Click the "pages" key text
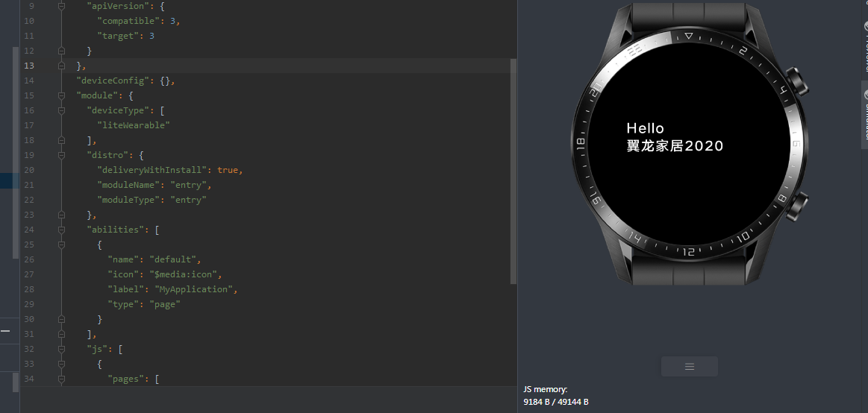The width and height of the screenshot is (868, 413). pos(125,379)
